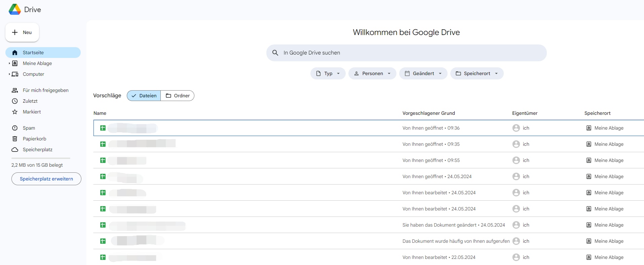Click 'Sie haben das Dokument geändert • 24.05.2024'
The width and height of the screenshot is (644, 265).
[x=454, y=225]
